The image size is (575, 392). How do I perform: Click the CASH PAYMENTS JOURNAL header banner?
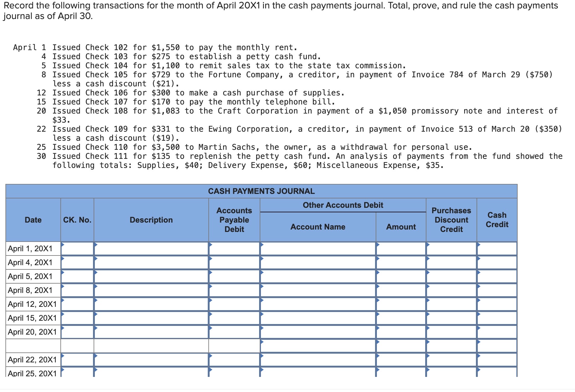pyautogui.click(x=261, y=191)
